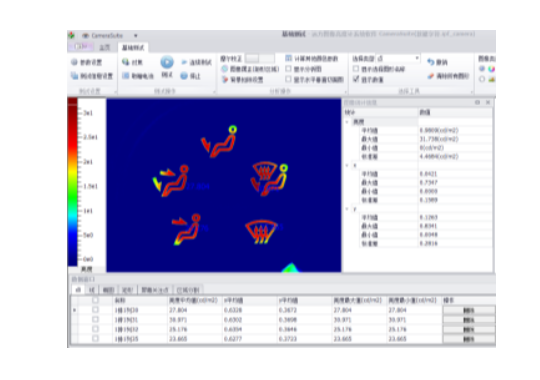Click the pin icon on the statistics panel header
Image resolution: width=540 pixels, height=380 pixels.
(477, 102)
